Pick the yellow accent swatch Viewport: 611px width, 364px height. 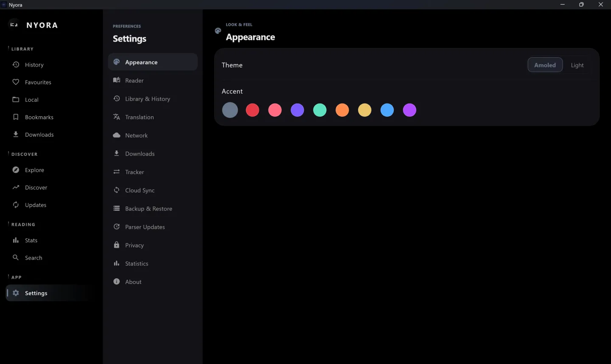(x=365, y=110)
